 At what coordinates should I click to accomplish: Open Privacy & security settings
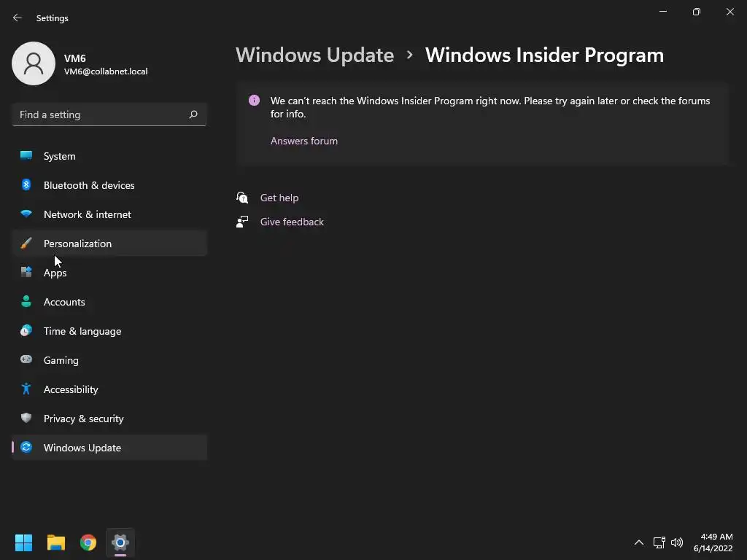[109, 419]
